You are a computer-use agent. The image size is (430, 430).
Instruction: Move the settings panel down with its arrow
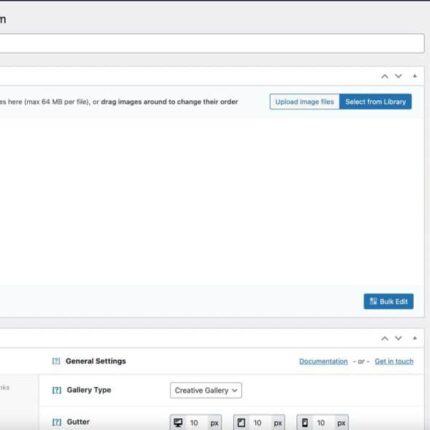(x=398, y=338)
